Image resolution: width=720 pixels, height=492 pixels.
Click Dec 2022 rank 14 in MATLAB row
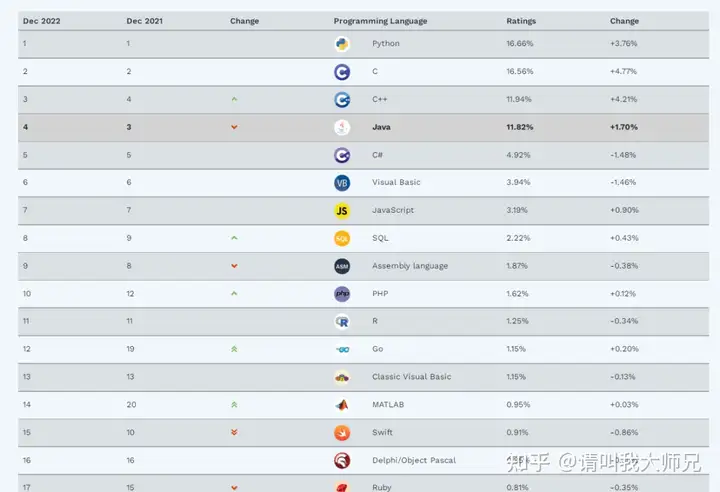click(27, 405)
